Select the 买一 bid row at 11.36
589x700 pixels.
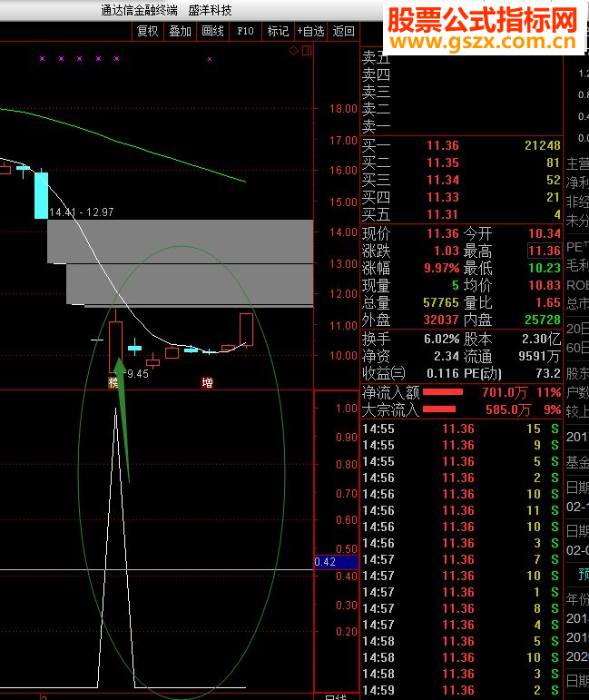(x=461, y=145)
